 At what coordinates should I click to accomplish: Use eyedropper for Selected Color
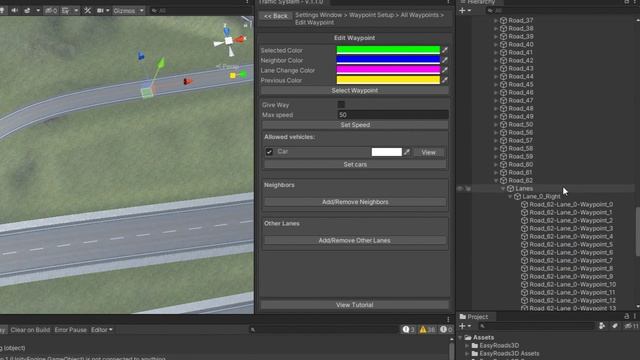coord(444,50)
